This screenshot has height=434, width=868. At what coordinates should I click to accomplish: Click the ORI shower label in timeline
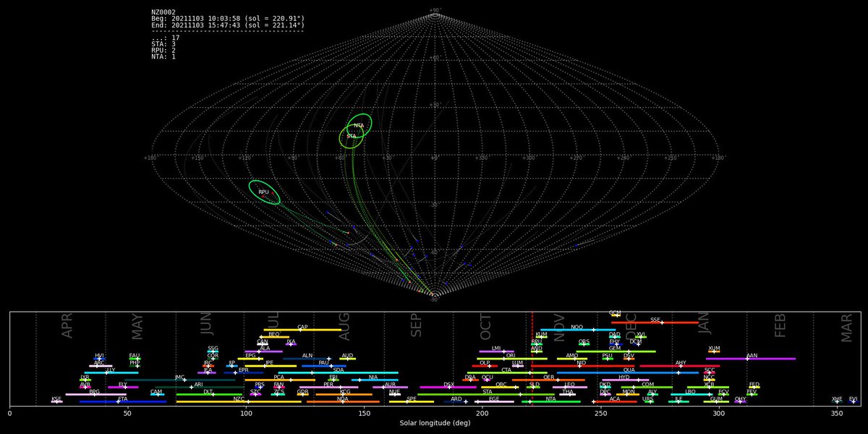point(511,355)
